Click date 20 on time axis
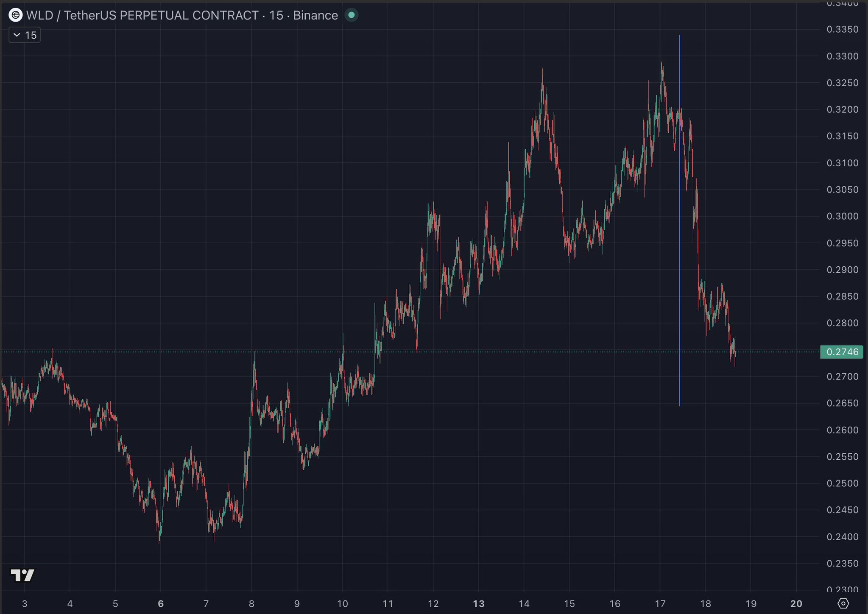 coord(796,603)
